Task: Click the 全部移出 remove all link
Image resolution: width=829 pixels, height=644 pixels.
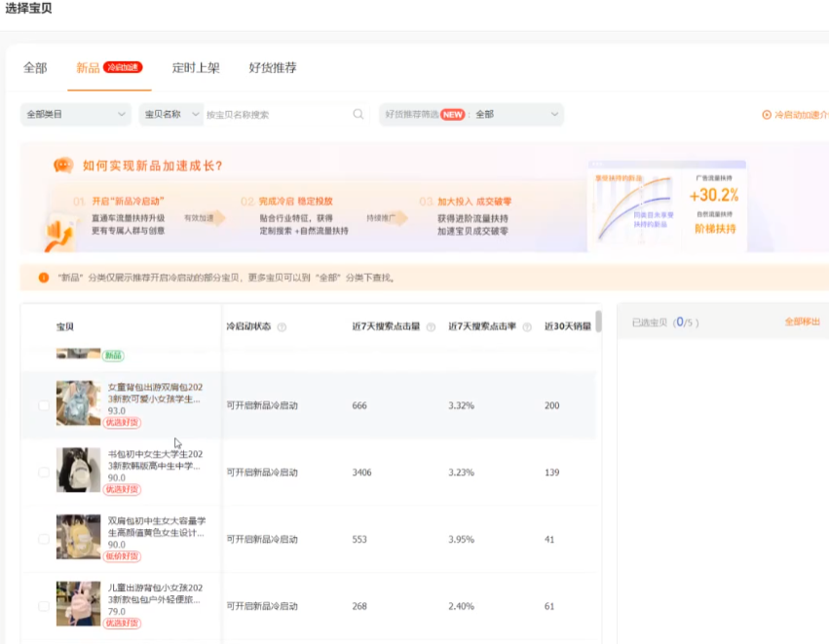Action: coord(802,322)
